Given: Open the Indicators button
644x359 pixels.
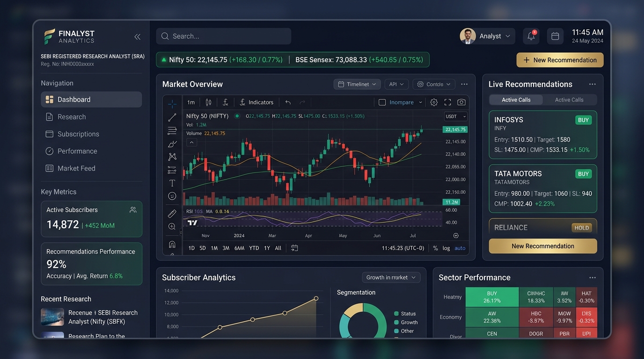Looking at the screenshot, I should [256, 102].
